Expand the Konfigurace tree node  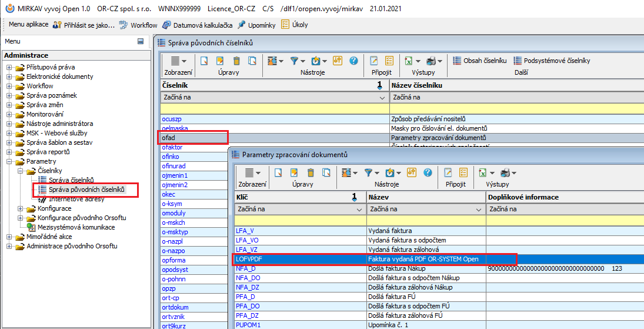coord(21,208)
